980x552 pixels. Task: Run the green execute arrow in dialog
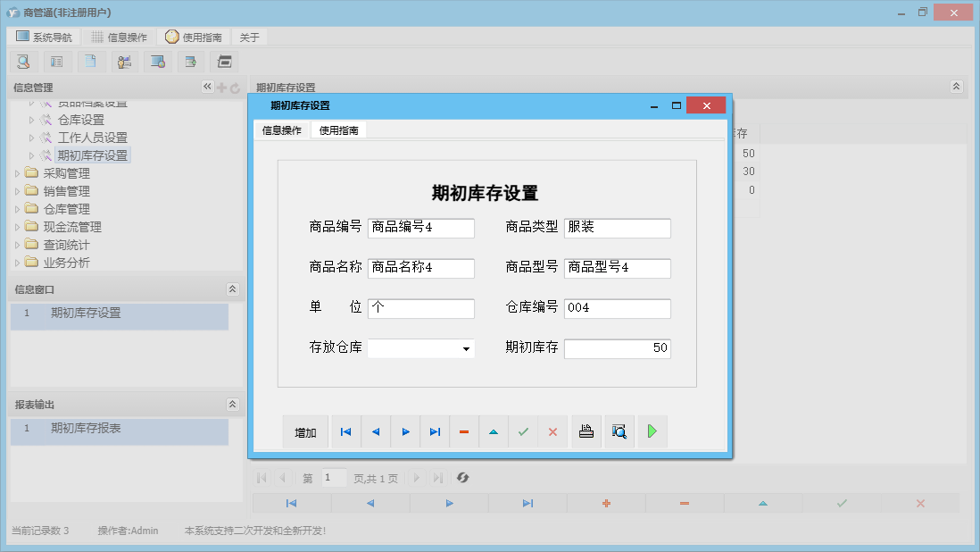pyautogui.click(x=652, y=431)
